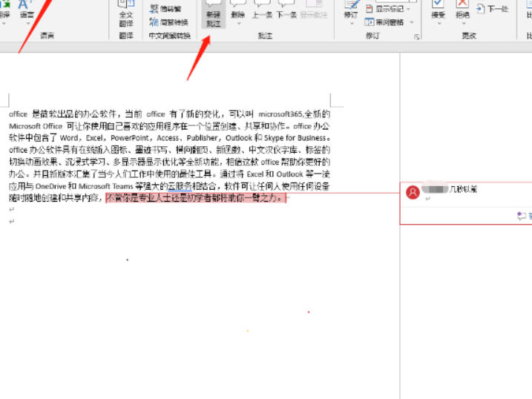Click the underlined word 云服务
532x399 pixels.
click(180, 186)
